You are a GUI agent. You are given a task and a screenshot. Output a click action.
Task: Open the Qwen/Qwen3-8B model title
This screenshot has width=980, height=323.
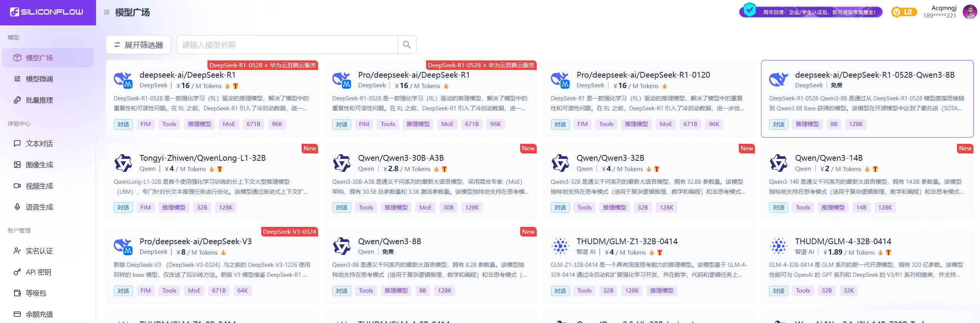(390, 241)
